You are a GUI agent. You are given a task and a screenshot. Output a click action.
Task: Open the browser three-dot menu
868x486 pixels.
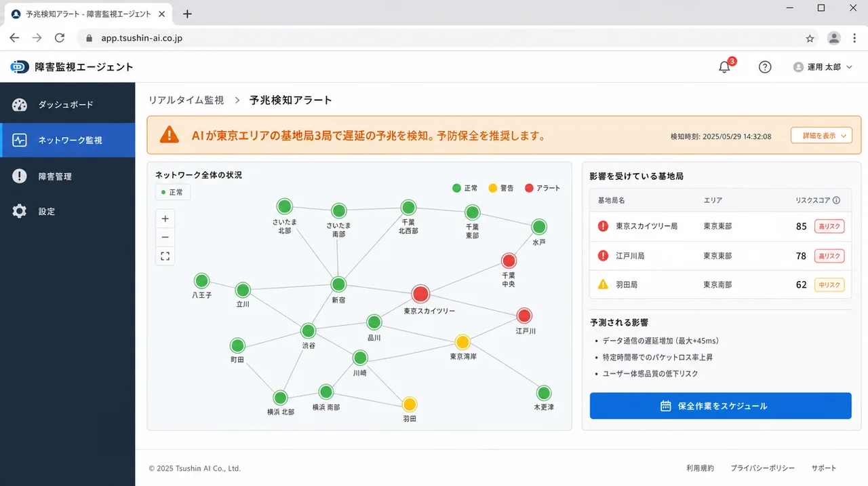(855, 38)
